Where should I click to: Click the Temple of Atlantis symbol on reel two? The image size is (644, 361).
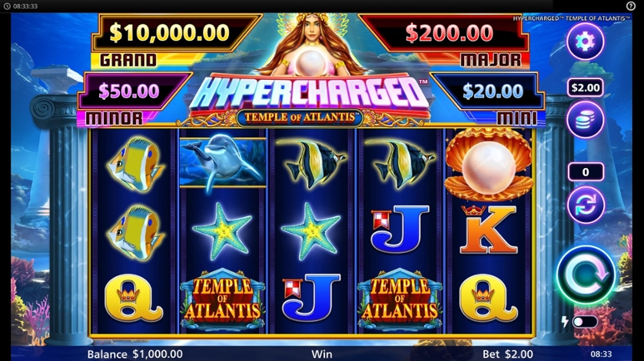pyautogui.click(x=223, y=300)
